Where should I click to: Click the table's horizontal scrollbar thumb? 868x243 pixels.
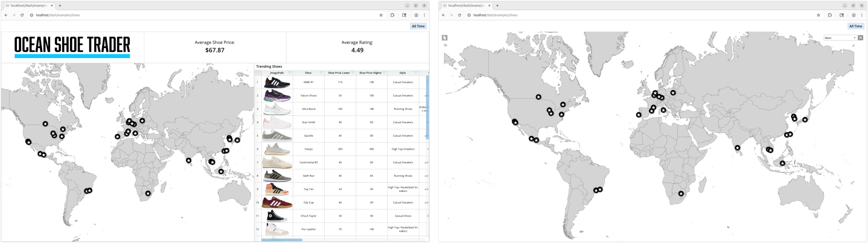[282, 240]
